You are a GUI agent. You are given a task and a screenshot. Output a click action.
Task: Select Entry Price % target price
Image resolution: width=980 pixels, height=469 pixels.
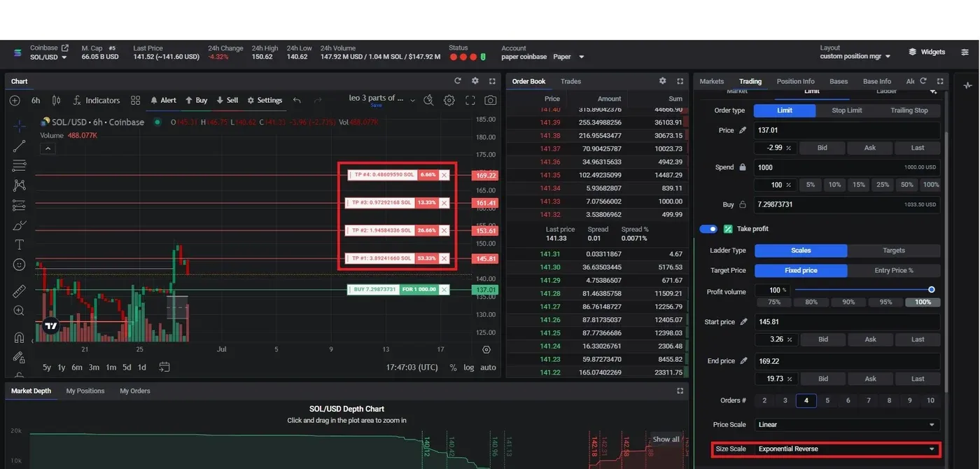tap(894, 270)
